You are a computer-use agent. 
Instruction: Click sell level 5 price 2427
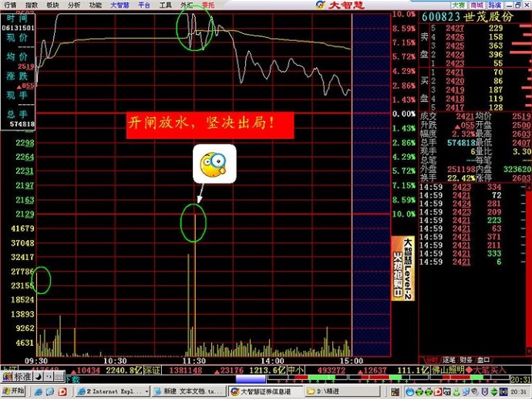(x=455, y=29)
